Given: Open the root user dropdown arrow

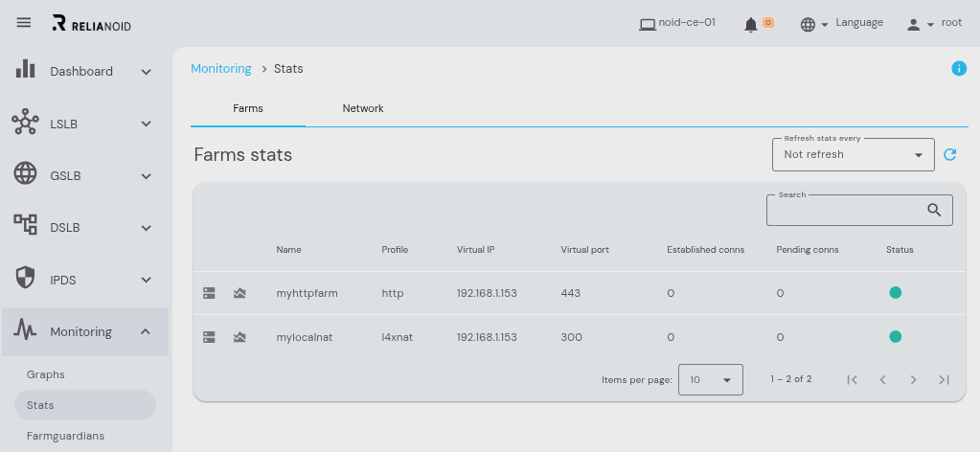Looking at the screenshot, I should [x=930, y=24].
